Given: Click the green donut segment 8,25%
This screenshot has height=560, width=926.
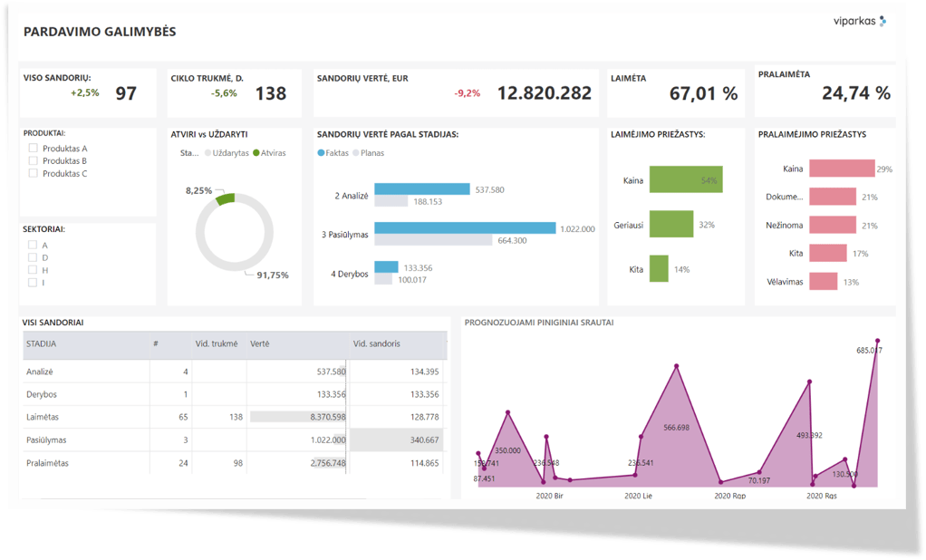Looking at the screenshot, I should point(226,198).
